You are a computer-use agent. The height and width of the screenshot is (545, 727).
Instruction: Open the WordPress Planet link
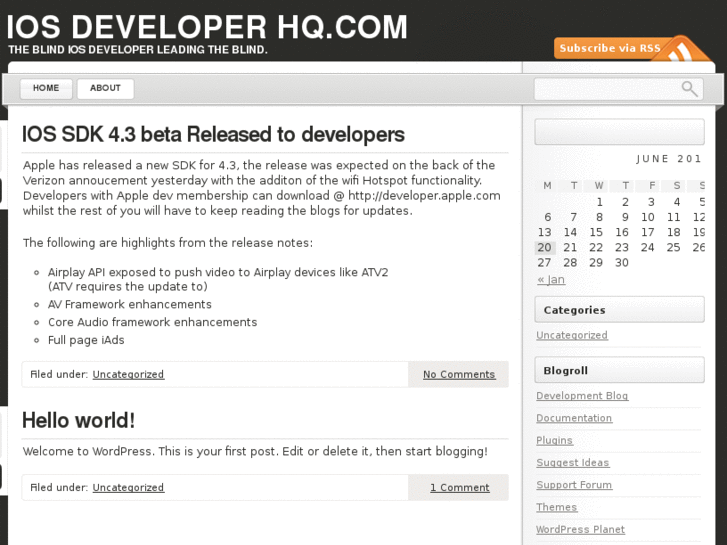point(580,529)
